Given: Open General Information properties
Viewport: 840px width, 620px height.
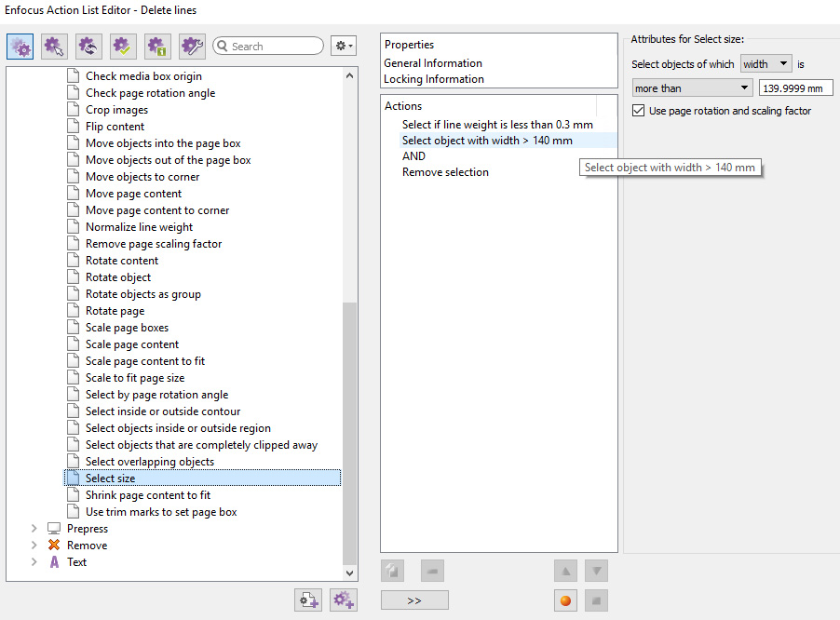Looking at the screenshot, I should pyautogui.click(x=433, y=63).
